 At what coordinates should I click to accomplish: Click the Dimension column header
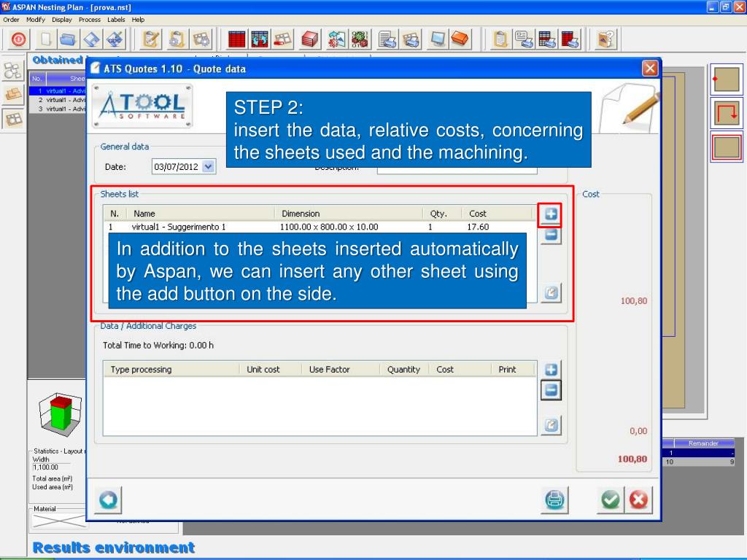(x=348, y=214)
